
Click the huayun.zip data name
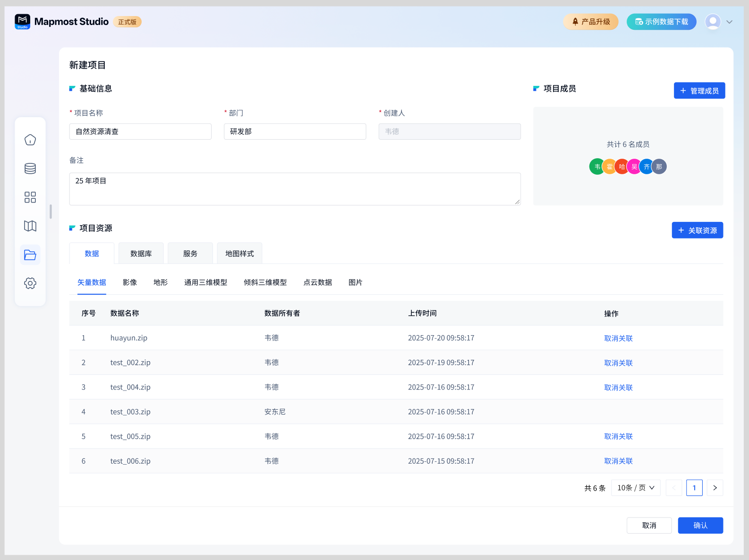[129, 338]
